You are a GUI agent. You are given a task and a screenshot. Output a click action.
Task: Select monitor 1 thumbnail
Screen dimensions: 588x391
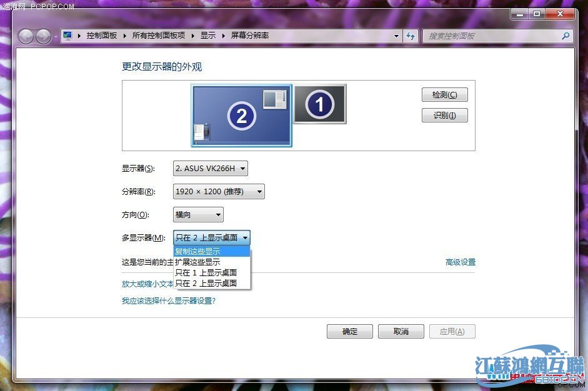[319, 104]
